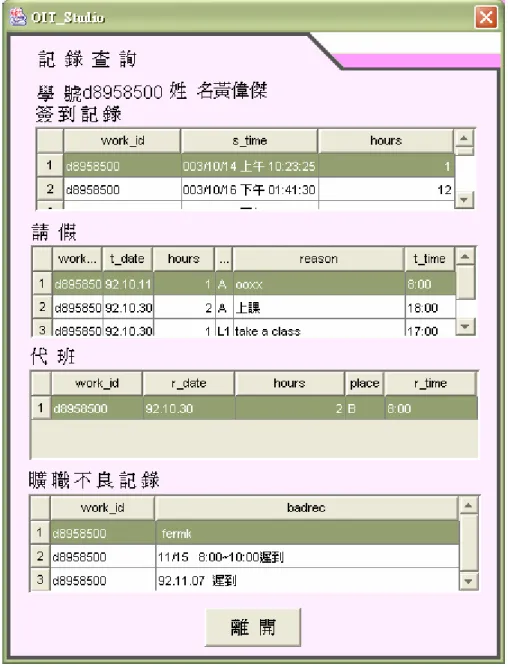Click the 離開 exit button
The width and height of the screenshot is (508, 667).
pos(253,627)
